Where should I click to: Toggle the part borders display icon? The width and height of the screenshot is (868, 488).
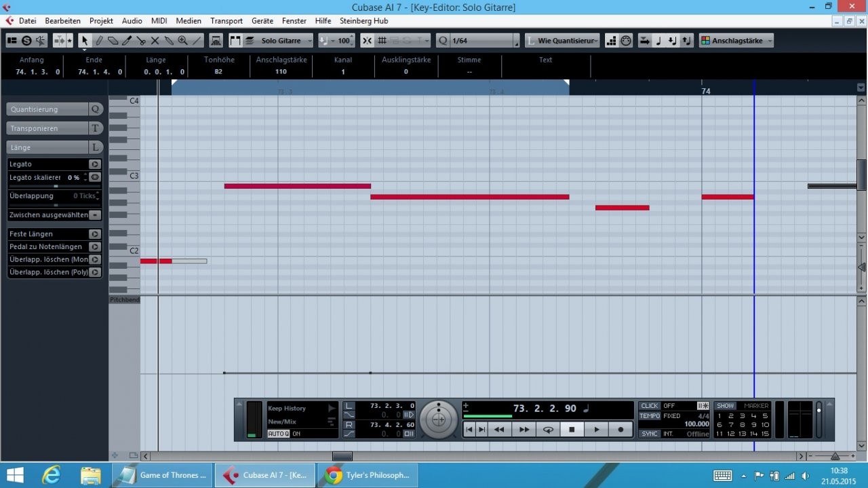point(235,41)
